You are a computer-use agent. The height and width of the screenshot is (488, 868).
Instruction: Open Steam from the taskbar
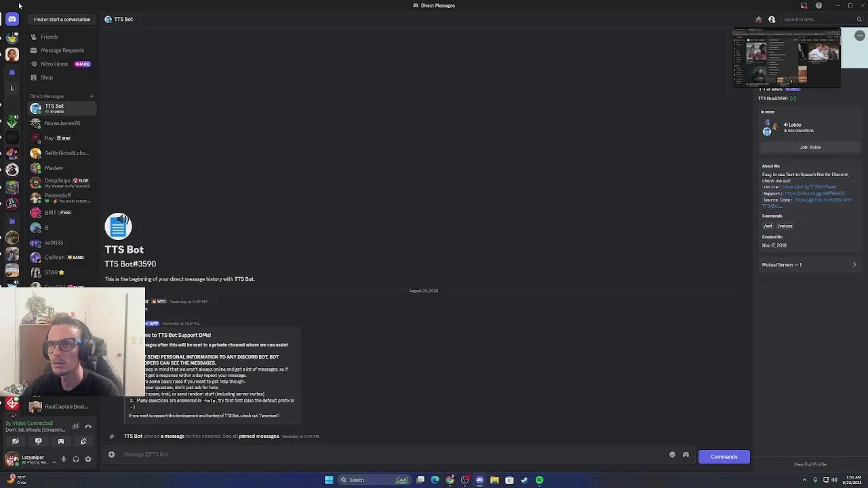[524, 480]
